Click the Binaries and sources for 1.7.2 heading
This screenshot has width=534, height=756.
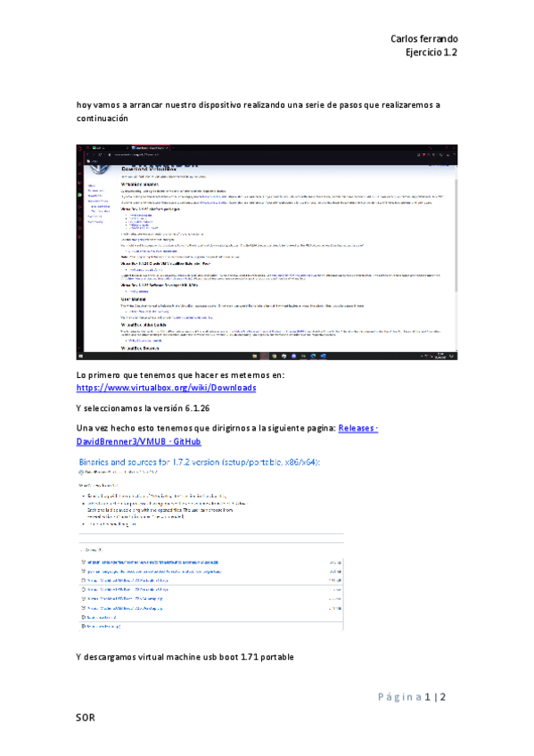tap(200, 462)
